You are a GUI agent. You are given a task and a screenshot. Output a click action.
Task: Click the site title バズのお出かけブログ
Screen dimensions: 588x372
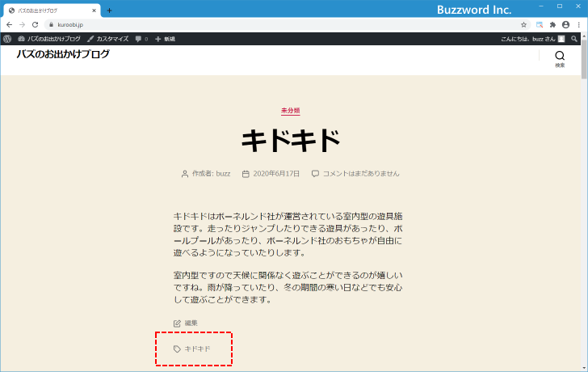coord(63,54)
